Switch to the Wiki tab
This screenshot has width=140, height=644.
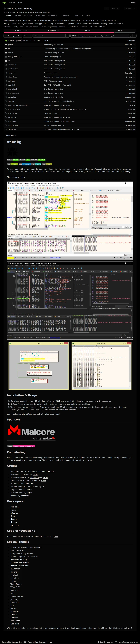pyautogui.click(x=76, y=15)
